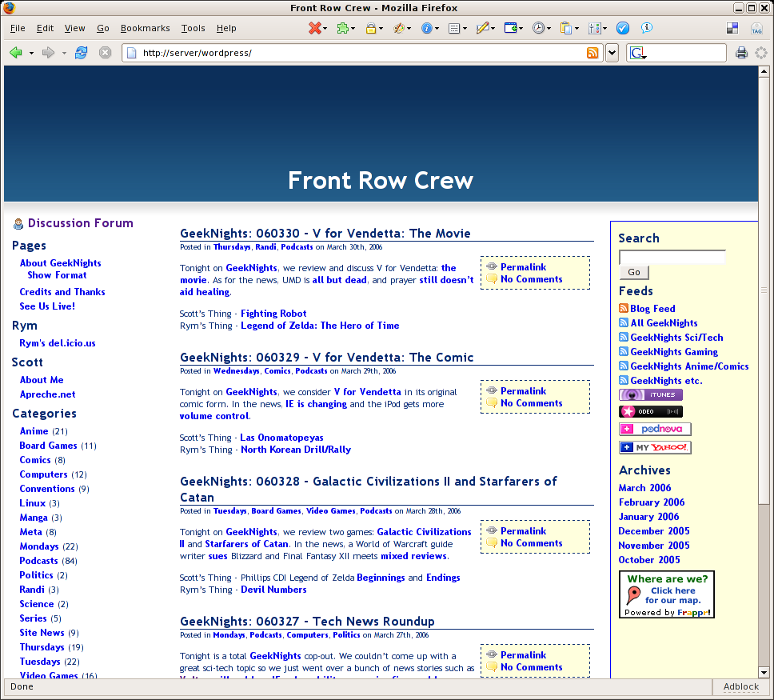
Task: Click the Stop loading button
Action: (105, 52)
